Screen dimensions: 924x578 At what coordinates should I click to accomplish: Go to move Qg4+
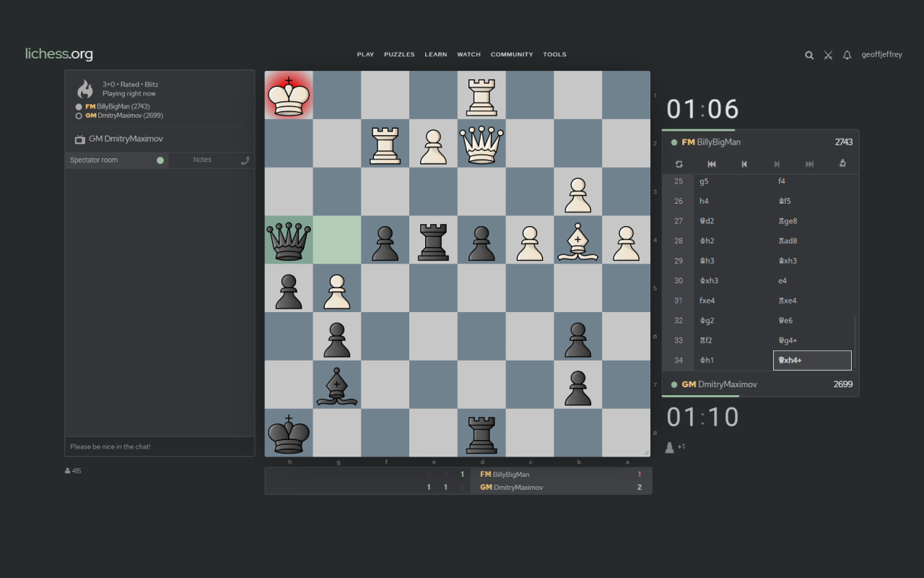tap(812, 340)
